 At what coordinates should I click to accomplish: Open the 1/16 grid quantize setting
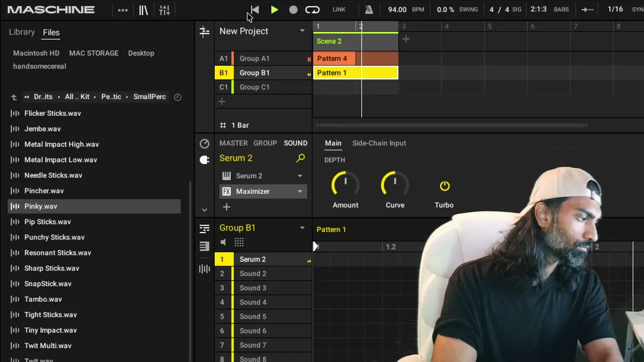pyautogui.click(x=615, y=10)
